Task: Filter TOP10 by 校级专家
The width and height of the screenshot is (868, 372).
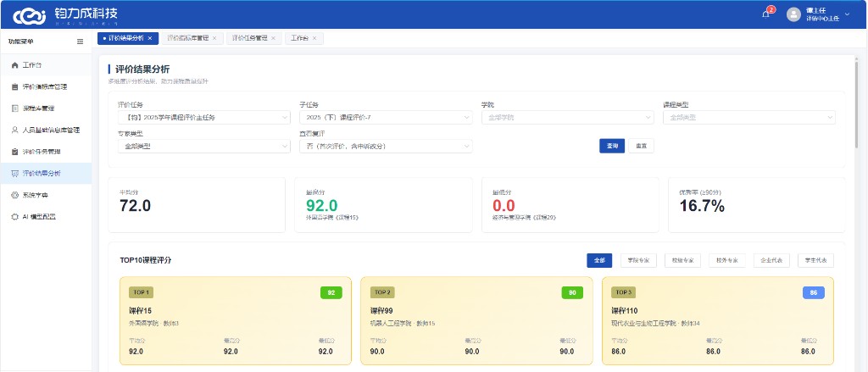Action: (x=682, y=260)
